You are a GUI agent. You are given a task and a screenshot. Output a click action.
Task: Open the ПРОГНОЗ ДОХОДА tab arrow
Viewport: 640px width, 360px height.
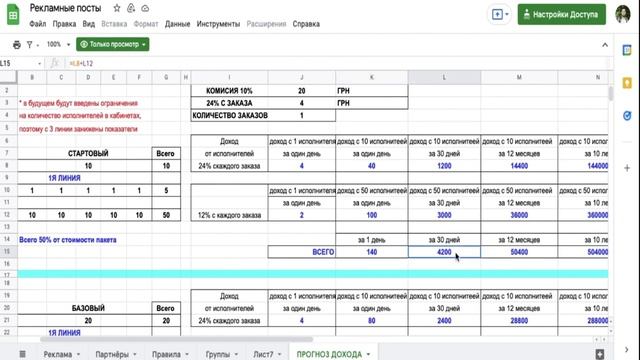click(x=368, y=354)
